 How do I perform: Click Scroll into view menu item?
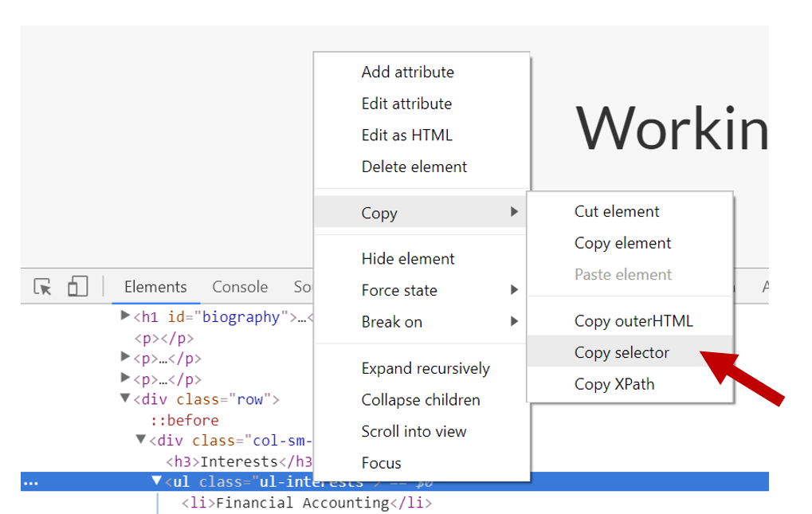click(414, 431)
